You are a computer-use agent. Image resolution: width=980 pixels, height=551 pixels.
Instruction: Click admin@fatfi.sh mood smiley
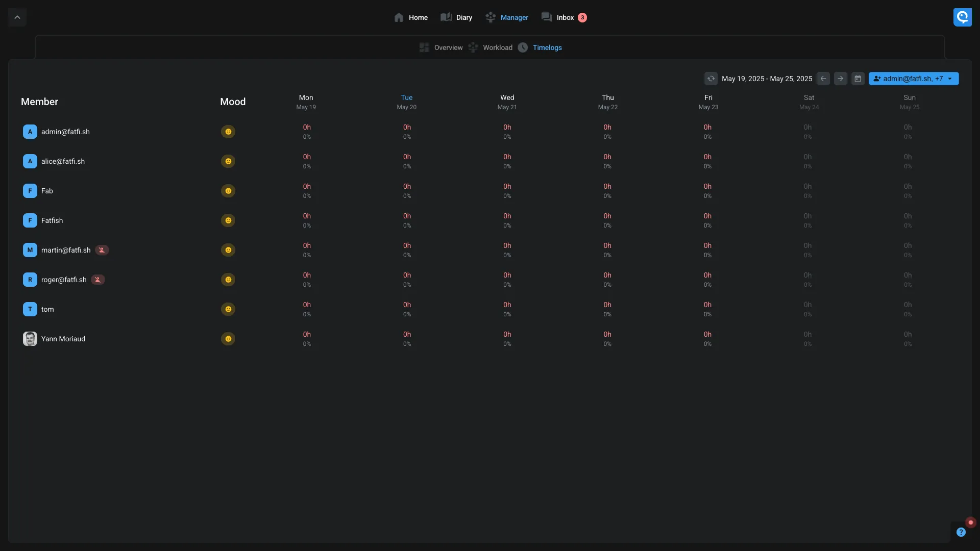tap(228, 132)
